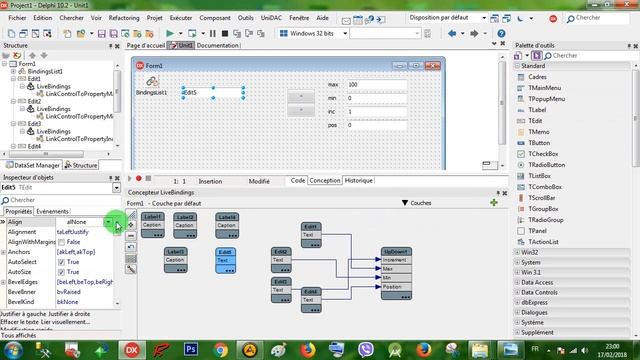The image size is (640, 360).
Task: Pause program execution in the toolbar
Action: [x=213, y=33]
